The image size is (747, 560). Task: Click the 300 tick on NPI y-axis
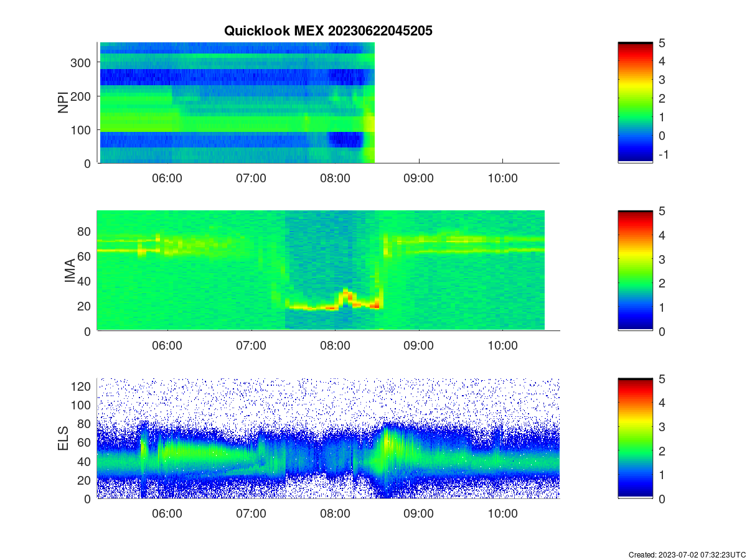click(x=82, y=63)
